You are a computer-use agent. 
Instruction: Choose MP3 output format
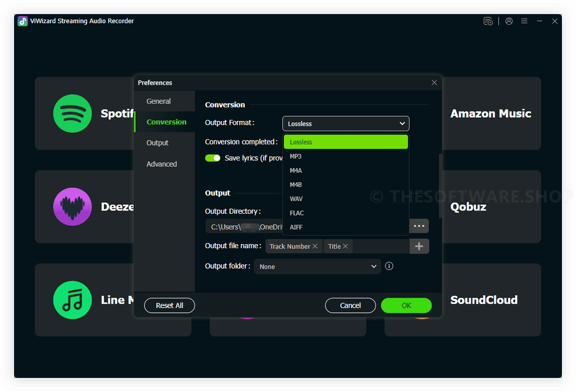click(346, 156)
